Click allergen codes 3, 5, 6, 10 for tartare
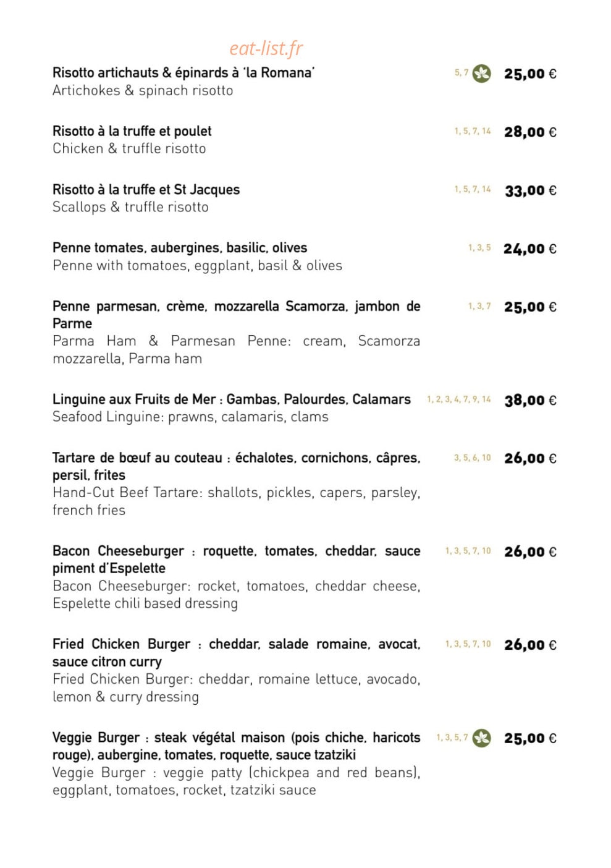Viewport: 611px width, 868px height. click(473, 458)
